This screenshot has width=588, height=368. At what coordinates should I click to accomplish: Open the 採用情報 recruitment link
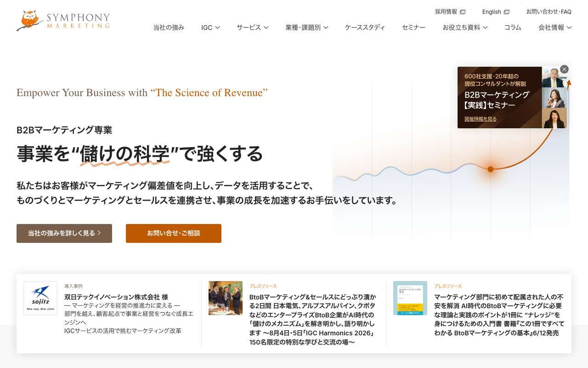pos(446,12)
